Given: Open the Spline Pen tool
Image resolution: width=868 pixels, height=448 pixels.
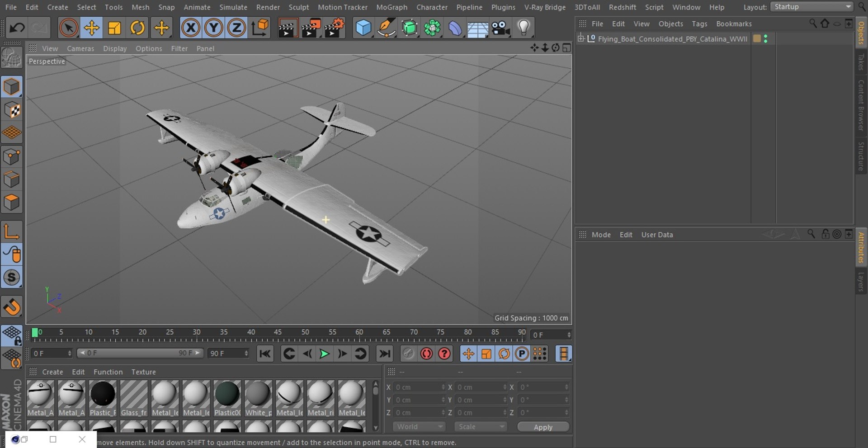Looking at the screenshot, I should pos(386,28).
